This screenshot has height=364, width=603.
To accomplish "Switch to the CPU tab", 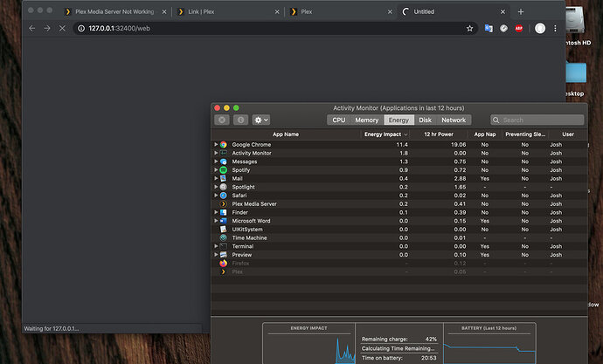I will click(x=338, y=120).
